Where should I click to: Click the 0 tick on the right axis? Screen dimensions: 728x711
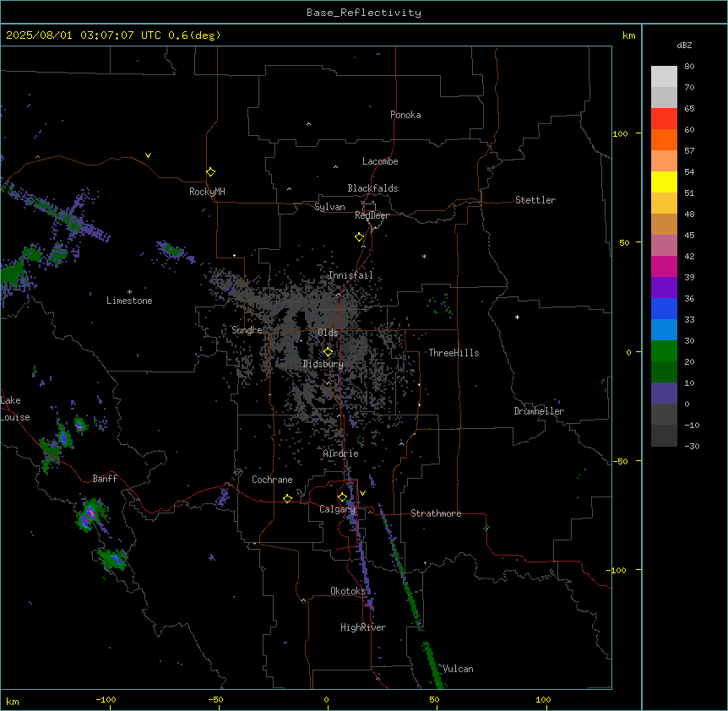click(628, 352)
